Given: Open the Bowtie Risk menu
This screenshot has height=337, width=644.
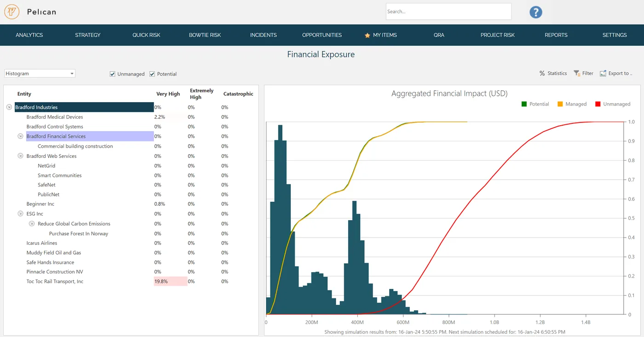Looking at the screenshot, I should pos(205,35).
